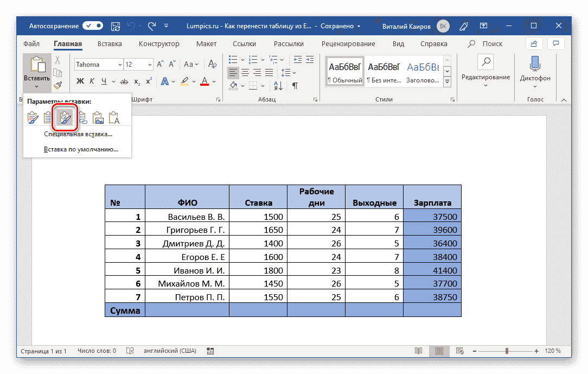Select the subscript icon
Screen dimensions: 588x374
(x=137, y=81)
